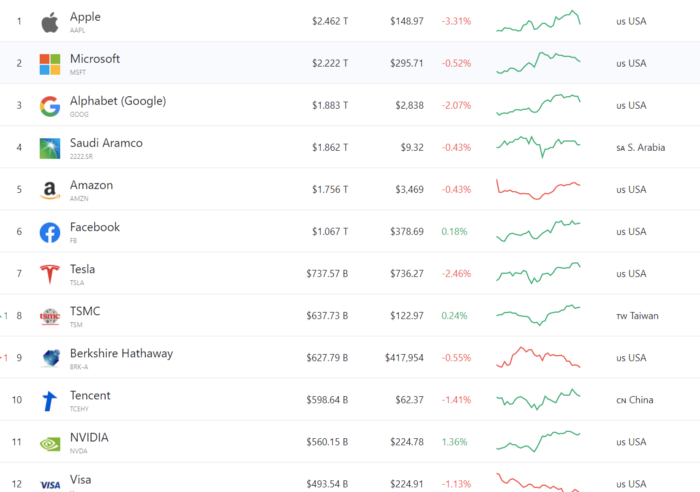
Task: Click Apple's 30-day price sparkline chart
Action: click(538, 21)
